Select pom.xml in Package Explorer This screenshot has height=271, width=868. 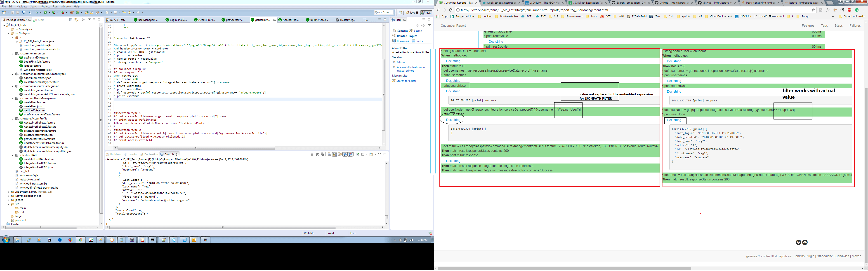pyautogui.click(x=18, y=220)
